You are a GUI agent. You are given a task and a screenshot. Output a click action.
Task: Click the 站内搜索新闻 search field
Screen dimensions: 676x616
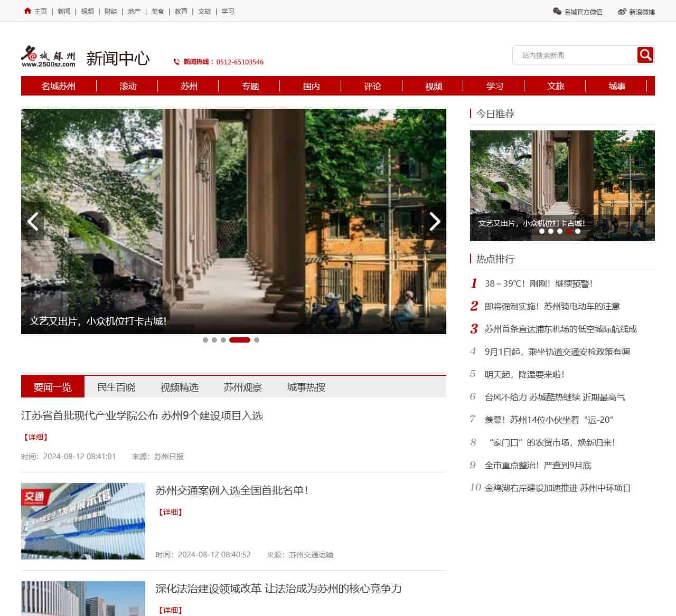coord(575,55)
